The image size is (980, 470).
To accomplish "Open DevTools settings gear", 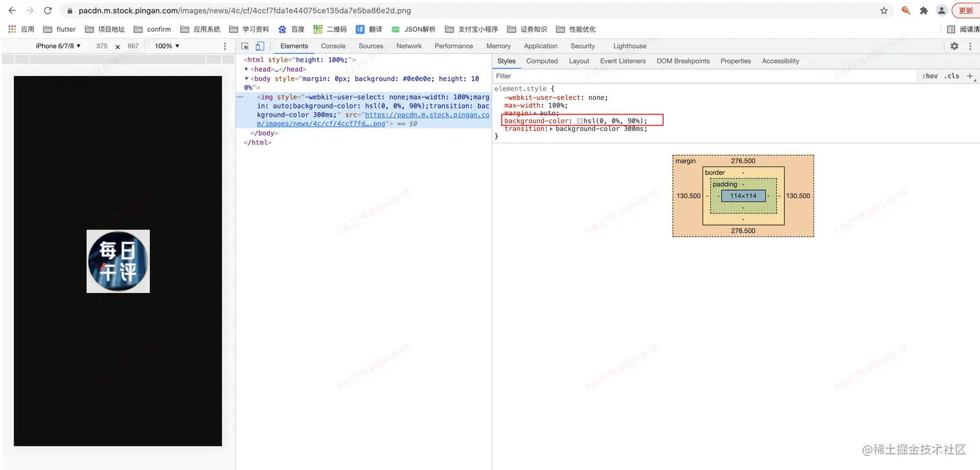I will click(954, 46).
